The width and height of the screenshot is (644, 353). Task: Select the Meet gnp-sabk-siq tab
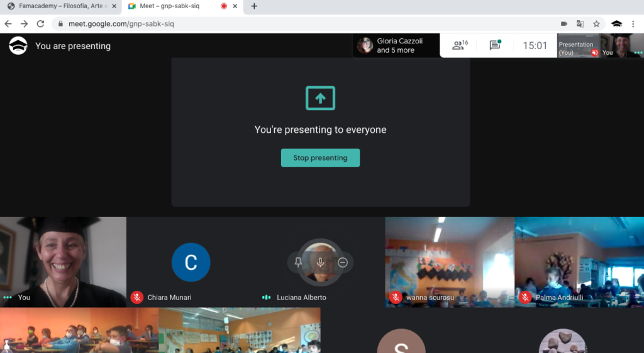point(170,6)
